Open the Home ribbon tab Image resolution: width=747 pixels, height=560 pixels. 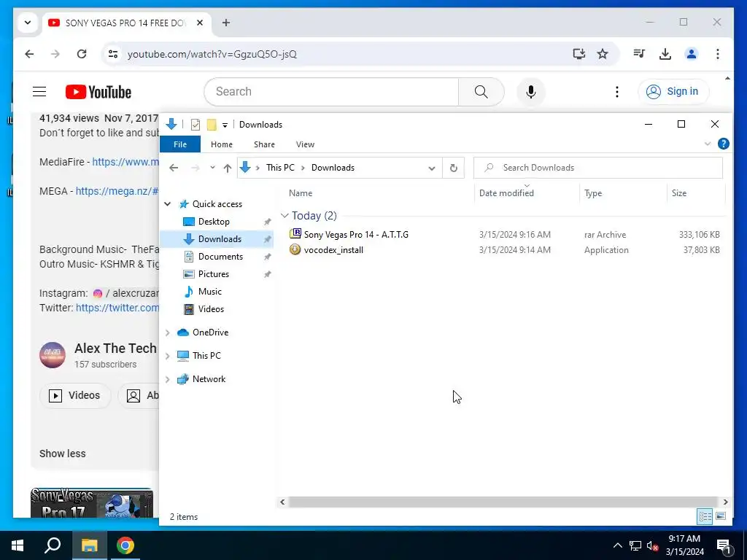pyautogui.click(x=222, y=144)
